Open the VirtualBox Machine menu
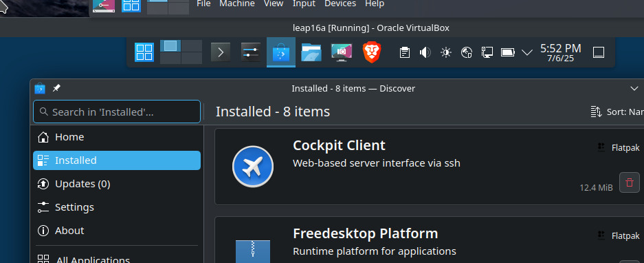The width and height of the screenshot is (644, 263). coord(237,3)
